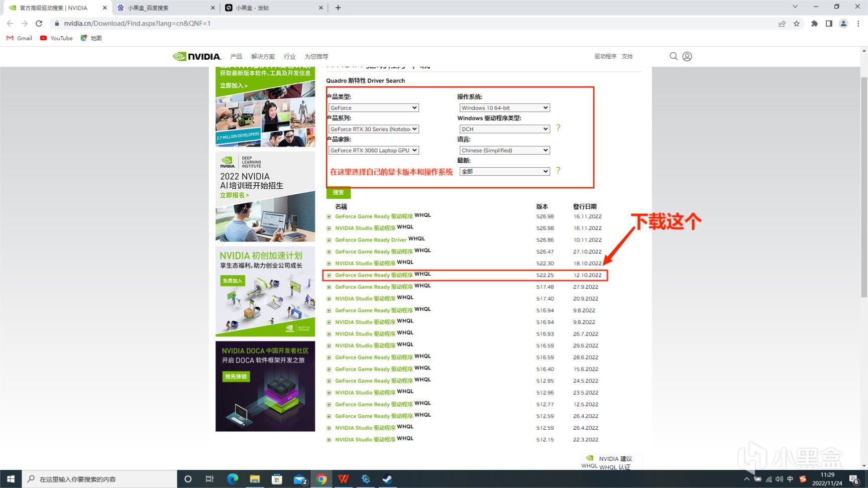Launch Microsoft Edge from taskbar
Viewport: 868px width, 488px height.
(233, 479)
